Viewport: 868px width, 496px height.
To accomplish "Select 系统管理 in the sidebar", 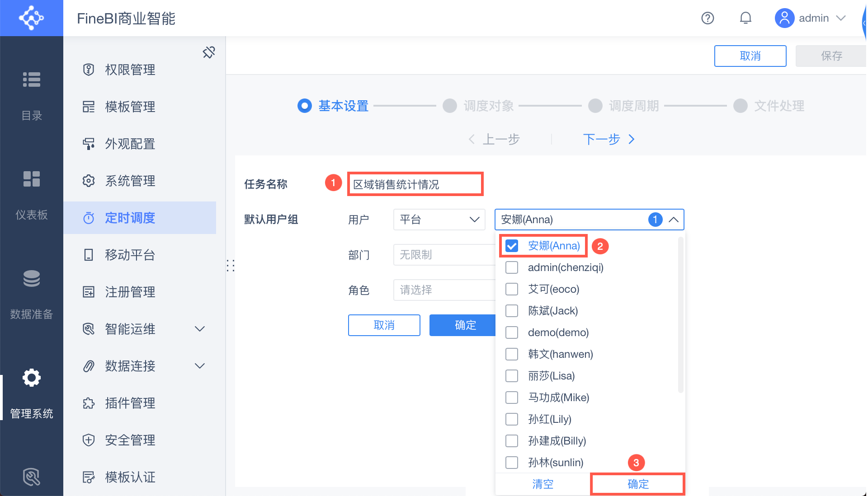I will coord(130,181).
